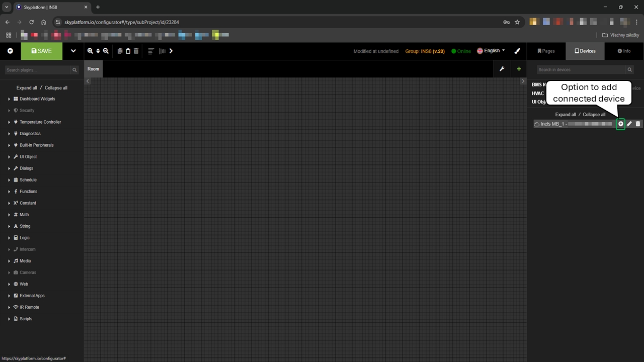Add a new page with green plus
Image resolution: width=644 pixels, height=362 pixels.
(x=519, y=69)
